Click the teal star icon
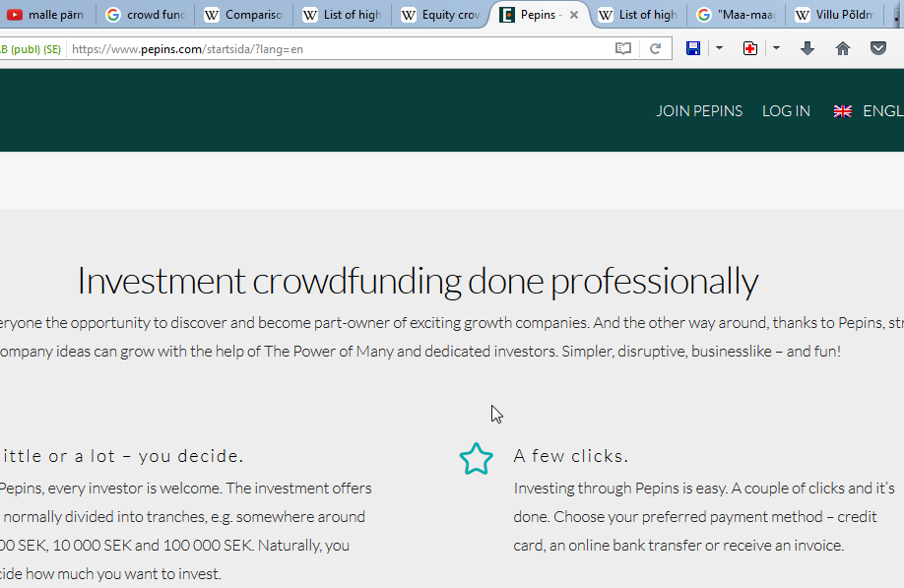 tap(477, 459)
